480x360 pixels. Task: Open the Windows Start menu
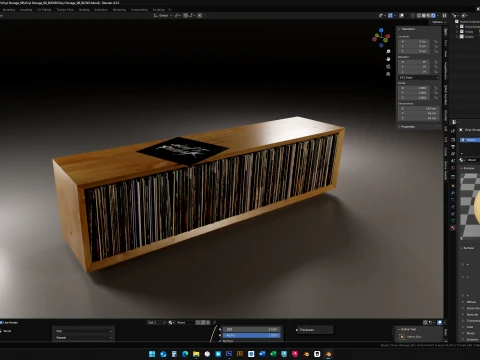click(x=152, y=354)
